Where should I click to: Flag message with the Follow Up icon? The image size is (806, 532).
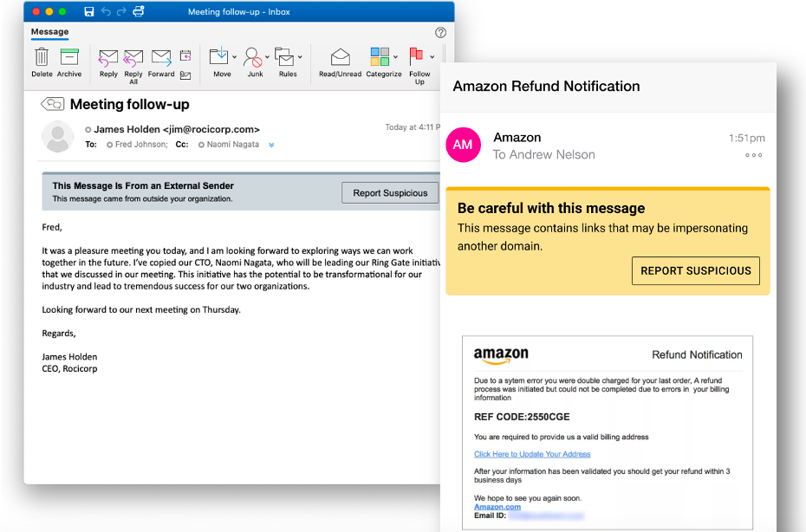tap(416, 56)
